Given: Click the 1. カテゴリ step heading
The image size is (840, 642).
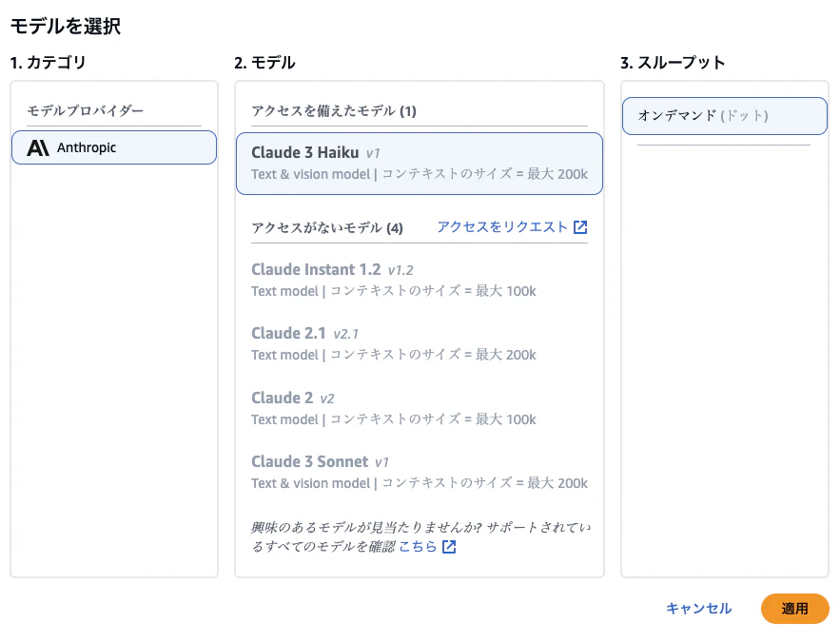Looking at the screenshot, I should (49, 63).
